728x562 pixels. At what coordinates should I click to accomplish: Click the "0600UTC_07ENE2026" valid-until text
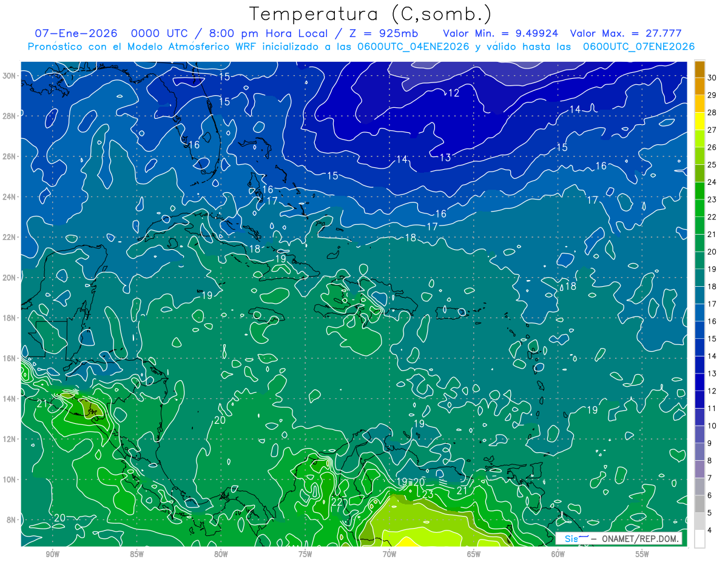click(x=638, y=47)
